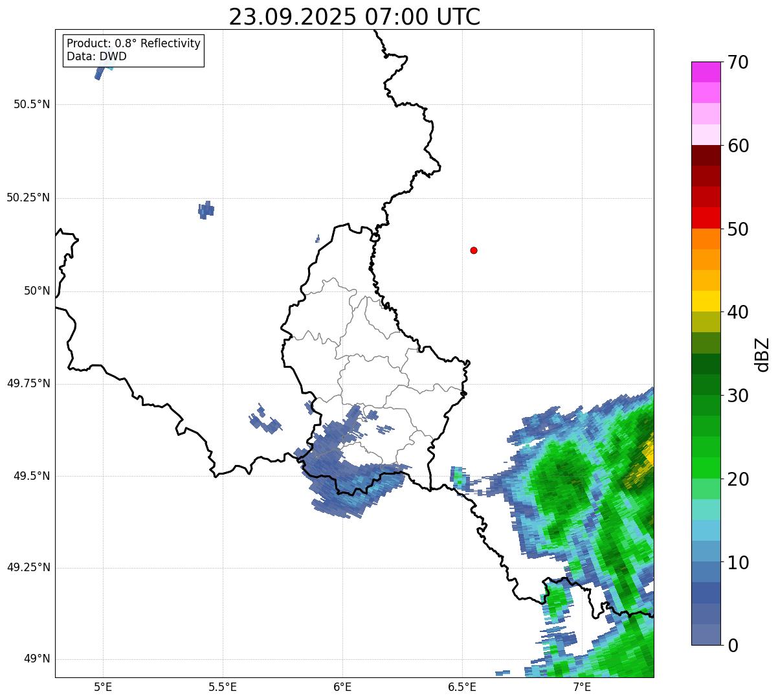Click the colorbar tick label '50'
Image resolution: width=778 pixels, height=700 pixels.
[x=738, y=229]
